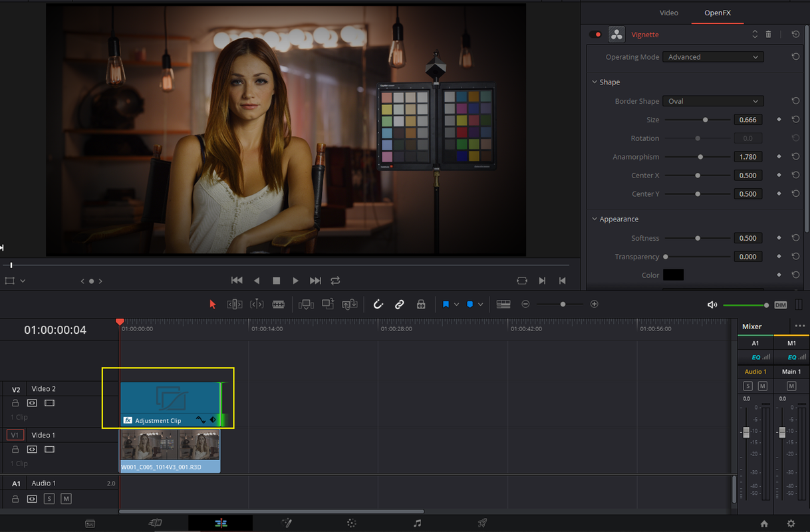Click the Replace Clip toolbar icon
The width and height of the screenshot is (810, 532).
(350, 304)
